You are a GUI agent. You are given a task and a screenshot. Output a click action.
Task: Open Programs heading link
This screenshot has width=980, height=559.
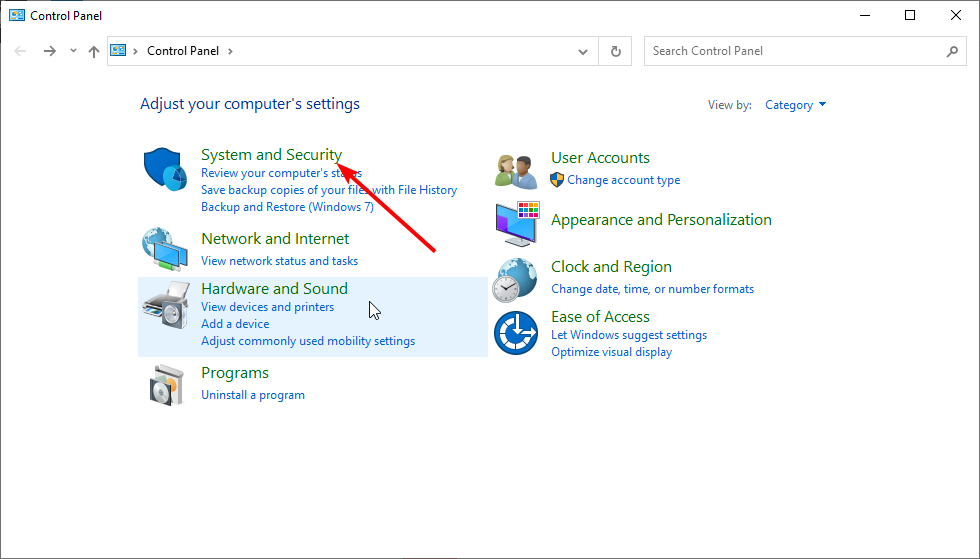pyautogui.click(x=235, y=373)
